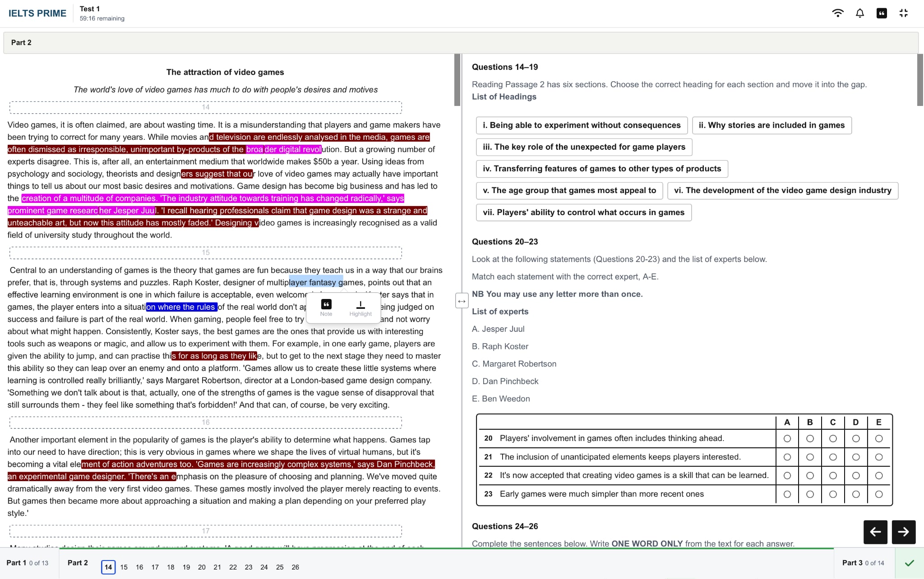
Task: Click expert name 'E. Ben Weedon'
Action: pos(501,399)
